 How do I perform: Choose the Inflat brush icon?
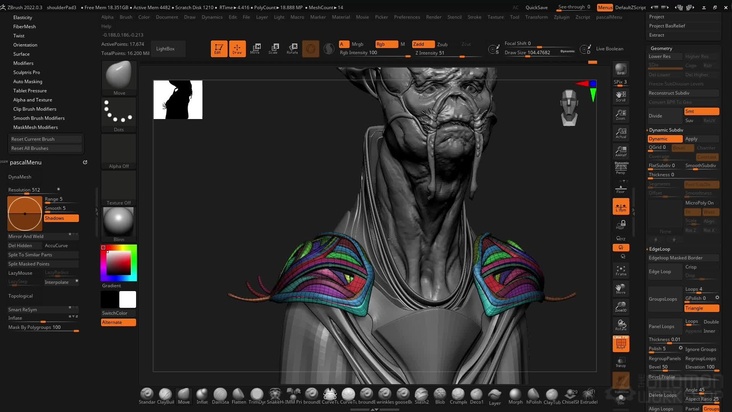coord(202,396)
